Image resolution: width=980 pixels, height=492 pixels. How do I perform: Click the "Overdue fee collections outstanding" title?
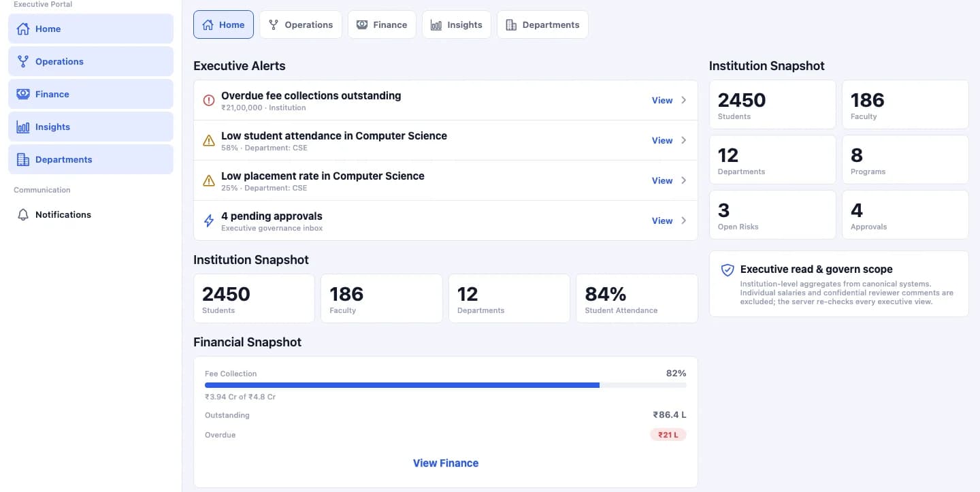pyautogui.click(x=311, y=96)
